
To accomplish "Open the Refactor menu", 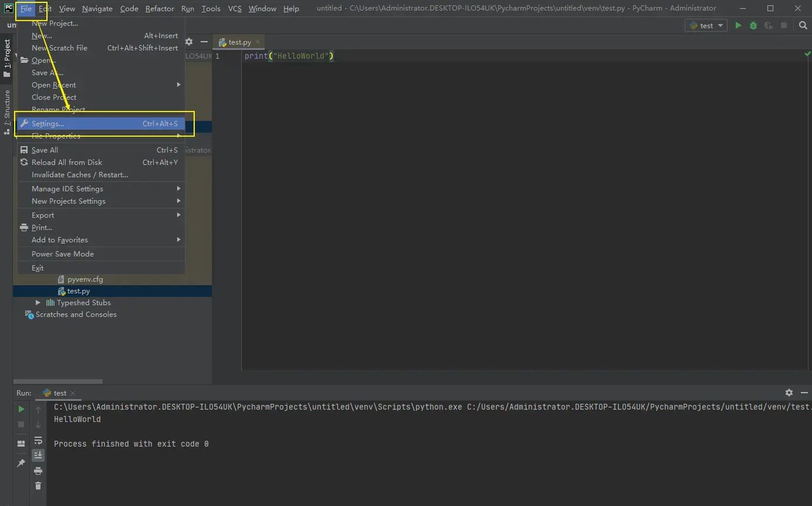I will pos(159,8).
